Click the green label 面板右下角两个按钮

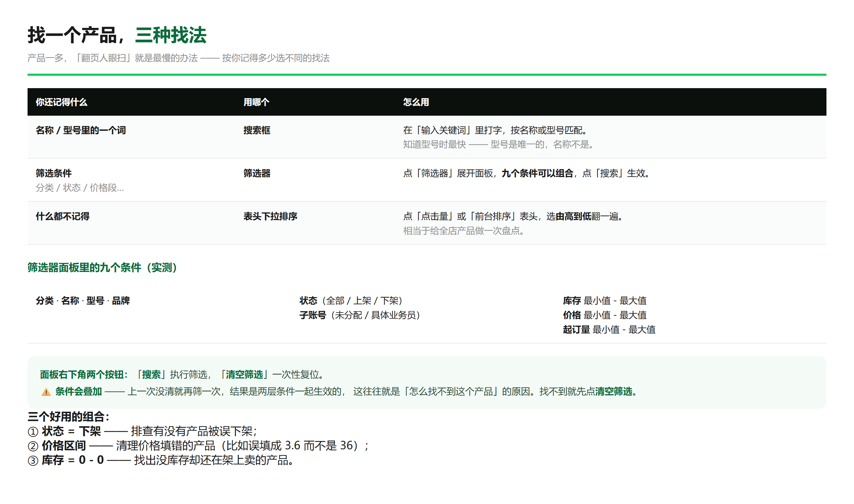pyautogui.click(x=84, y=375)
